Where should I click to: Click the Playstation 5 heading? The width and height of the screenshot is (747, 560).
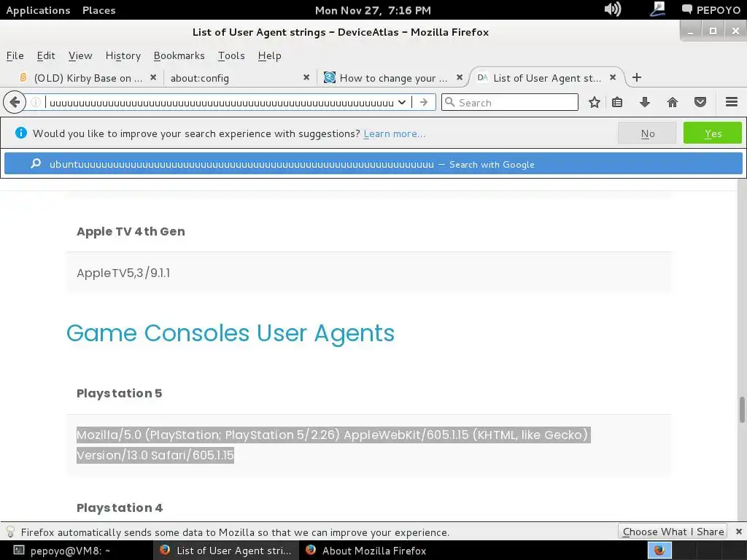pyautogui.click(x=119, y=393)
